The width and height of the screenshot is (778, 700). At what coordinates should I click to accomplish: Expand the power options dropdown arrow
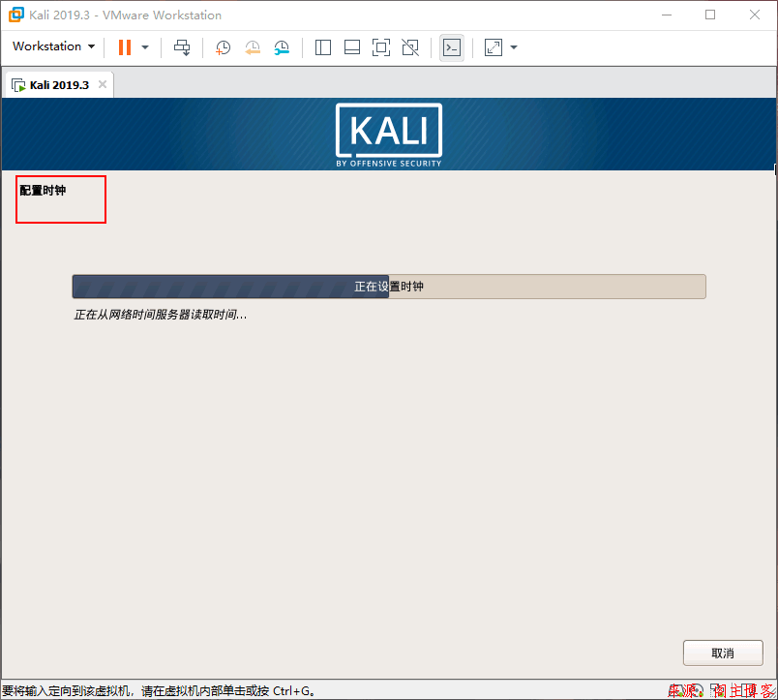145,47
